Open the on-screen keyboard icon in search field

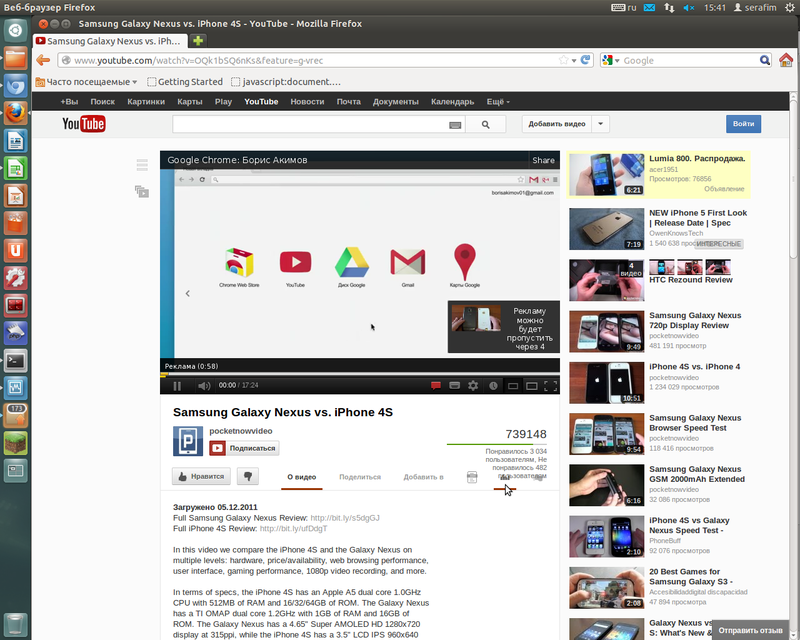(x=455, y=125)
